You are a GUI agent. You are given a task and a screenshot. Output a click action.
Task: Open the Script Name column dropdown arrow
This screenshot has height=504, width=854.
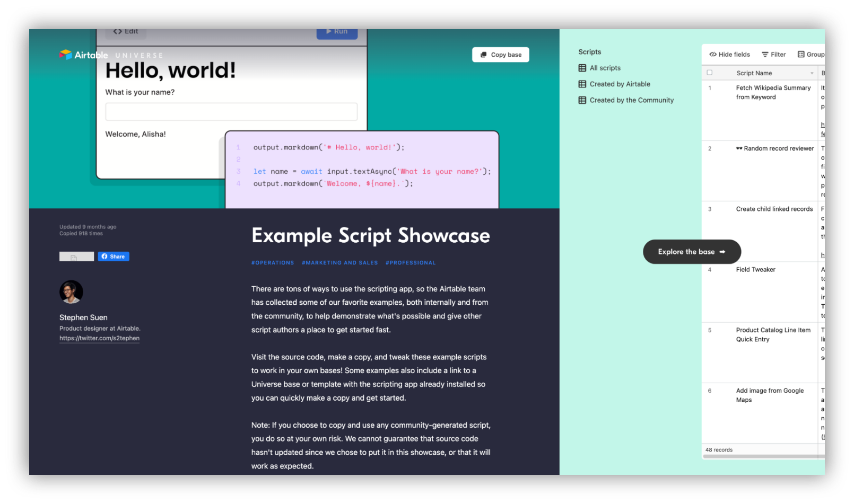click(x=812, y=73)
